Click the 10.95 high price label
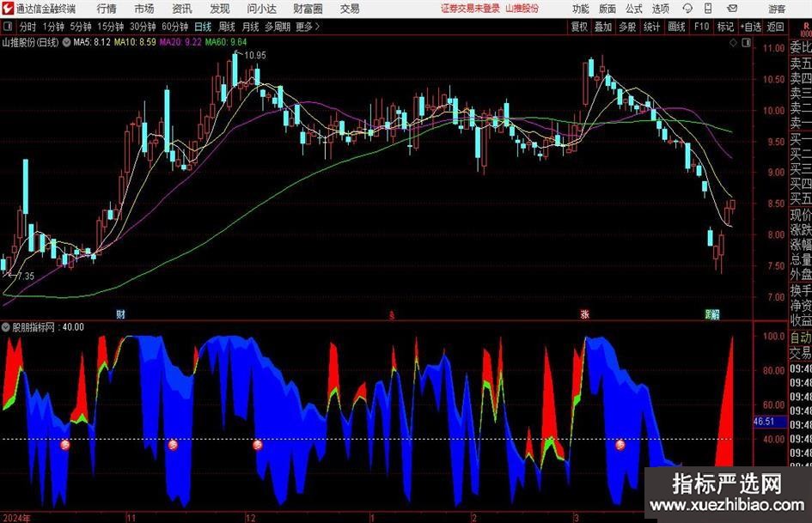The image size is (812, 523). click(x=255, y=55)
